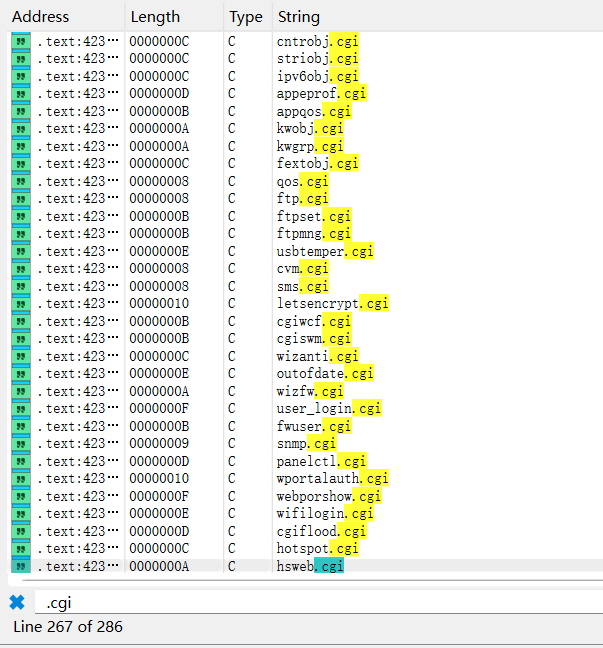This screenshot has height=648, width=603.
Task: Select the letsencrypt.cgi string text
Action: point(333,304)
